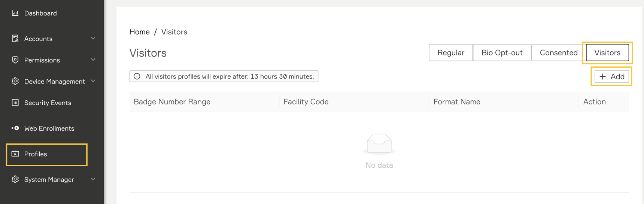Expand the Accounts menu chevron
644x204 pixels.
pos(93,38)
